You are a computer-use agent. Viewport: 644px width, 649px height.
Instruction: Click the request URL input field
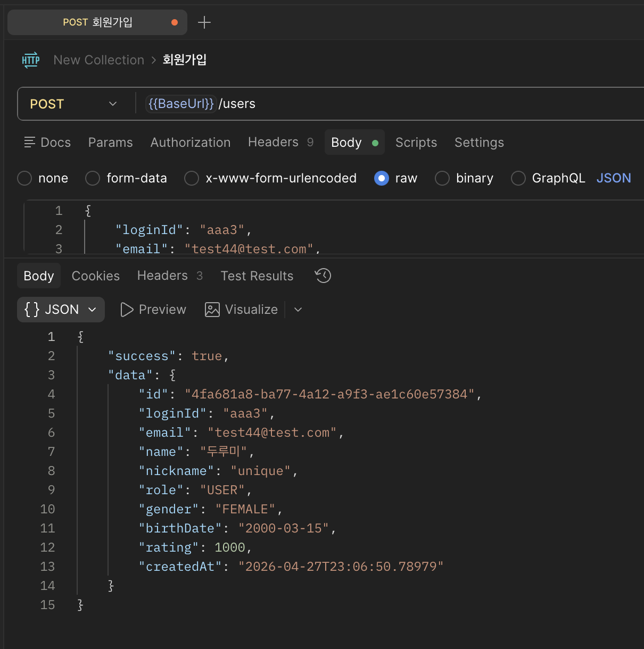[394, 104]
